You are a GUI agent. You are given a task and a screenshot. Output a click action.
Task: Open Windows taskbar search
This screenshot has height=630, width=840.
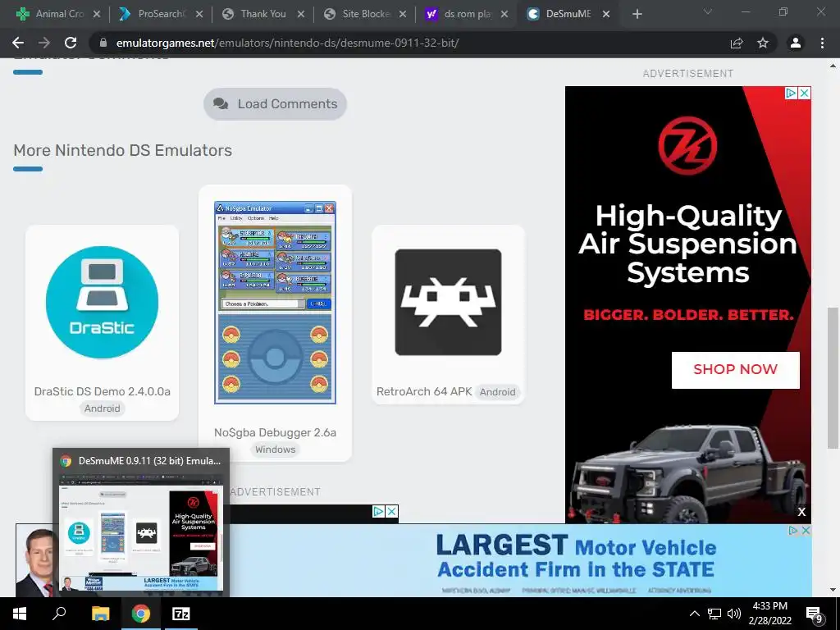[x=59, y=614]
